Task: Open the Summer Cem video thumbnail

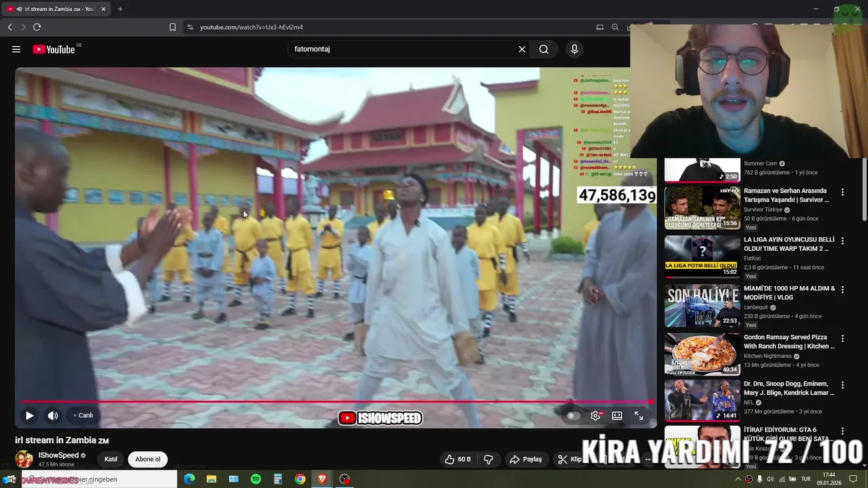Action: (x=702, y=170)
